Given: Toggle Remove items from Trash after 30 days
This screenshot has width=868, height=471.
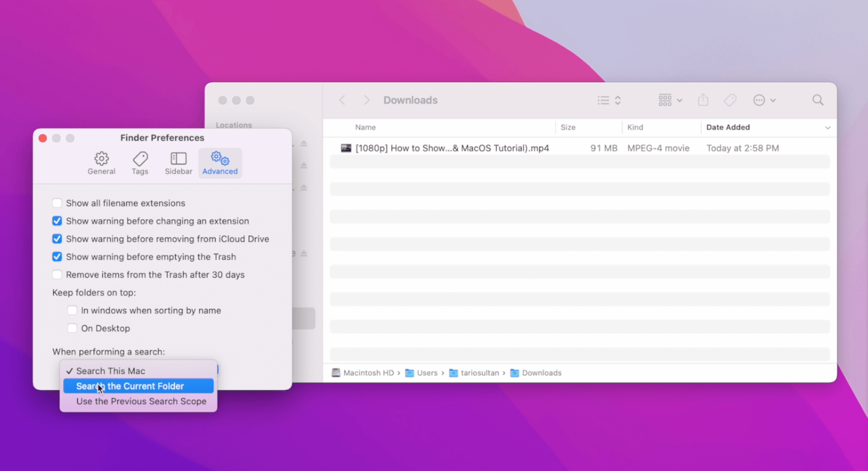Looking at the screenshot, I should pos(57,274).
